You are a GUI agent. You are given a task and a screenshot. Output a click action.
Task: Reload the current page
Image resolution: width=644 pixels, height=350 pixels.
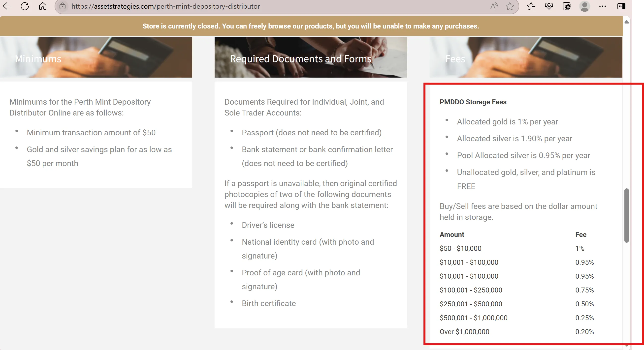[25, 6]
